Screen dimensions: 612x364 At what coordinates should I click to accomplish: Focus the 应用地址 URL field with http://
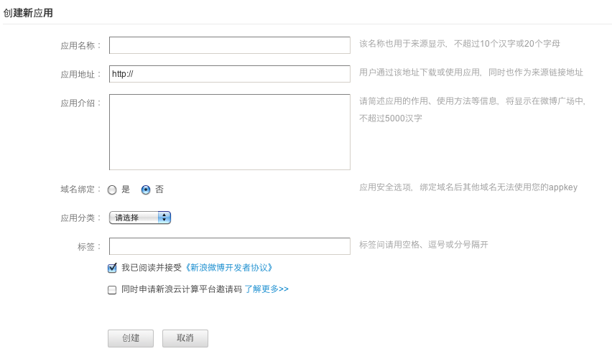[x=229, y=73]
